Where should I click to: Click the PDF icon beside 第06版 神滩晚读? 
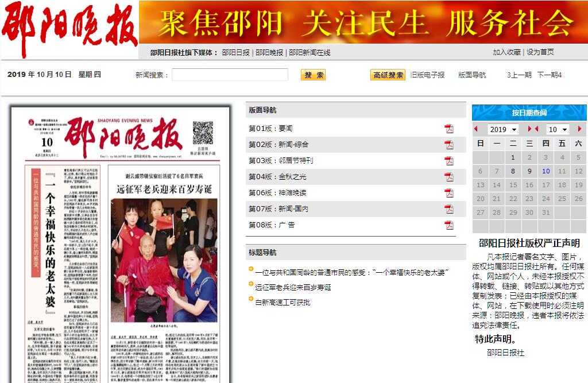coord(448,193)
